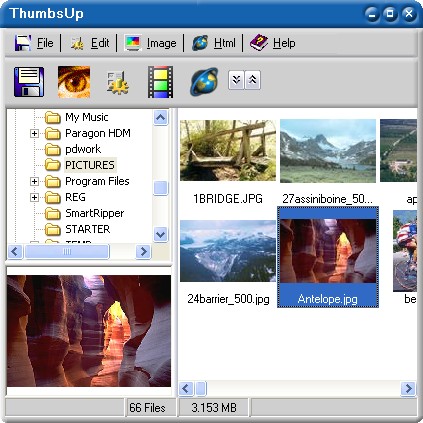
Task: Click the Antelope.jpg file name label
Action: [328, 299]
